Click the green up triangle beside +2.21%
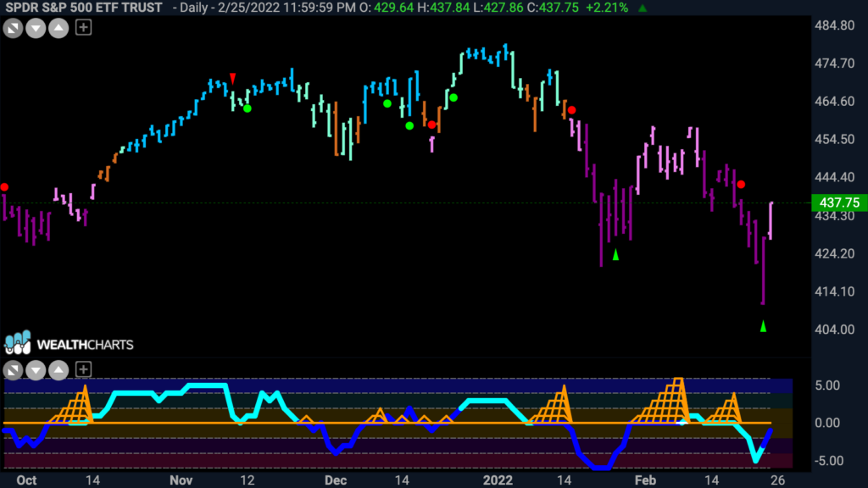The height and width of the screenshot is (488, 868). pos(643,8)
